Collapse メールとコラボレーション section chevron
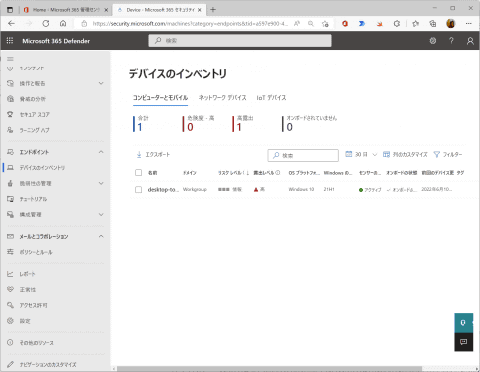This screenshot has height=372, width=480. (101, 236)
